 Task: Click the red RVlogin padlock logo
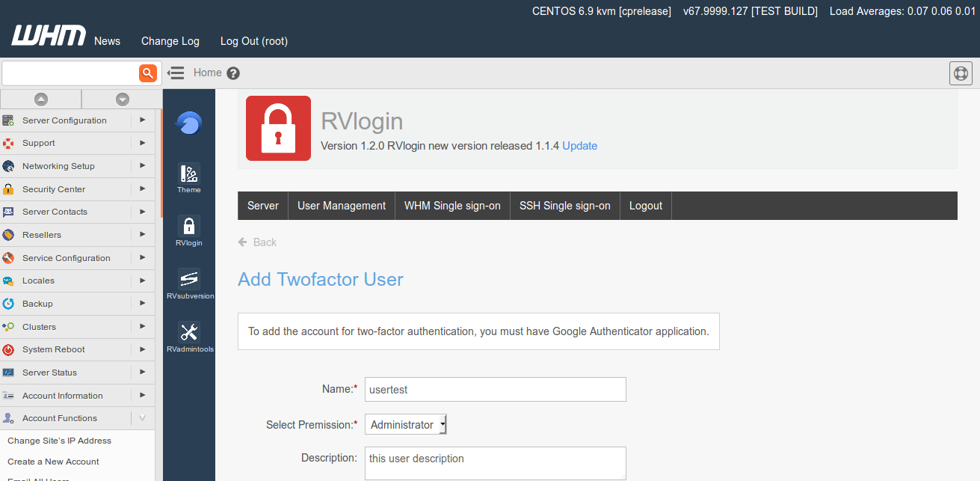coord(278,128)
